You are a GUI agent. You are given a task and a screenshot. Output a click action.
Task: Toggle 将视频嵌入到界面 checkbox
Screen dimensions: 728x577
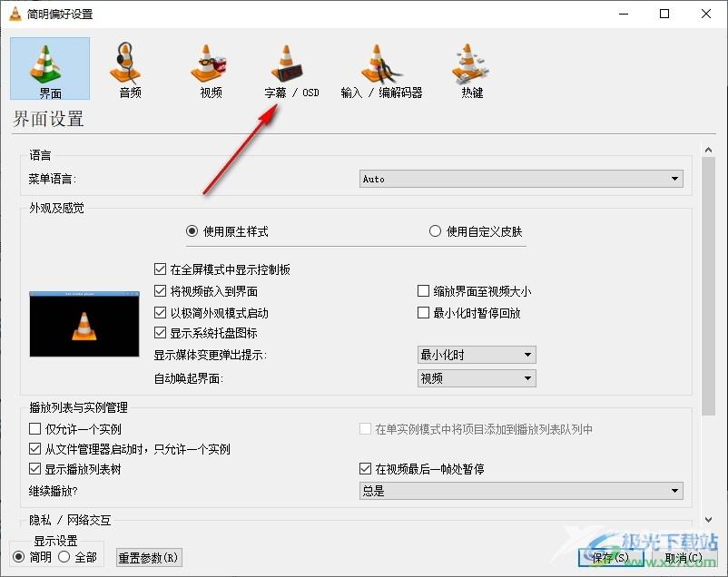pyautogui.click(x=160, y=291)
